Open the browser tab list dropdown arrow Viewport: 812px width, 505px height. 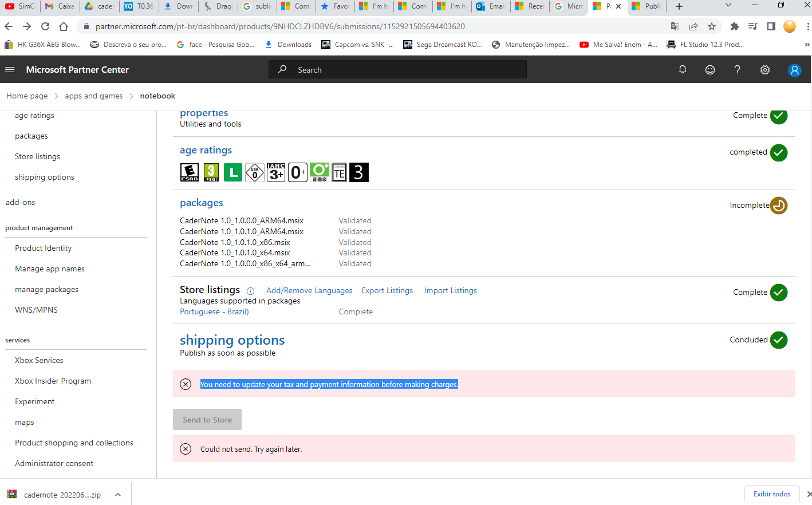(728, 5)
